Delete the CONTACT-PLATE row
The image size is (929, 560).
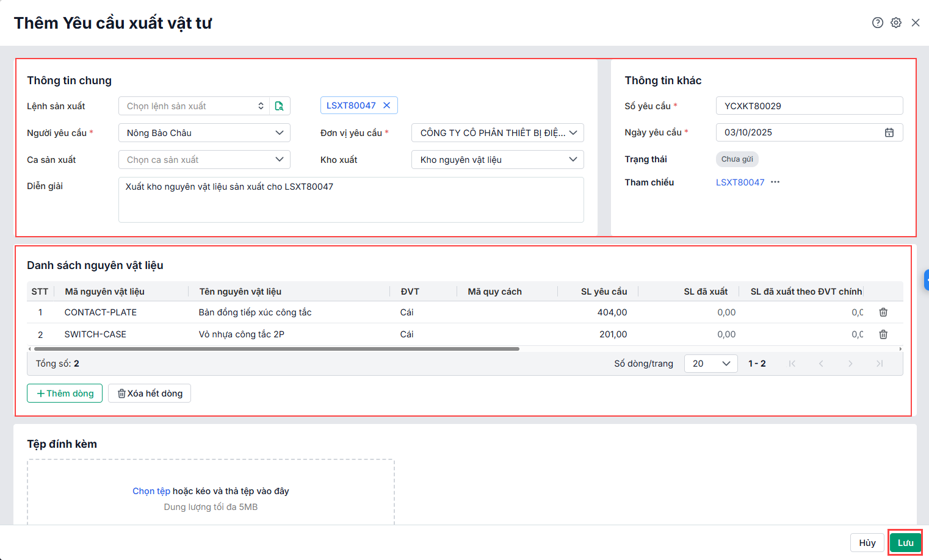pyautogui.click(x=883, y=312)
